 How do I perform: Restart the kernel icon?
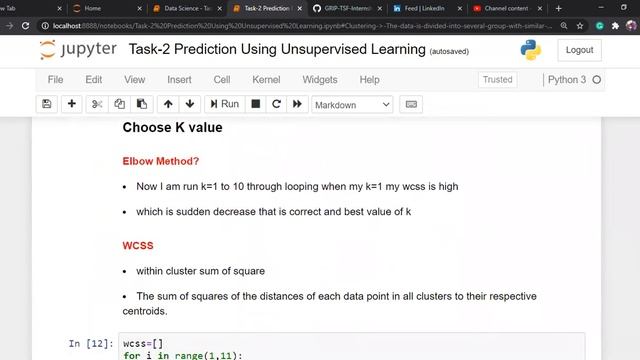click(276, 104)
